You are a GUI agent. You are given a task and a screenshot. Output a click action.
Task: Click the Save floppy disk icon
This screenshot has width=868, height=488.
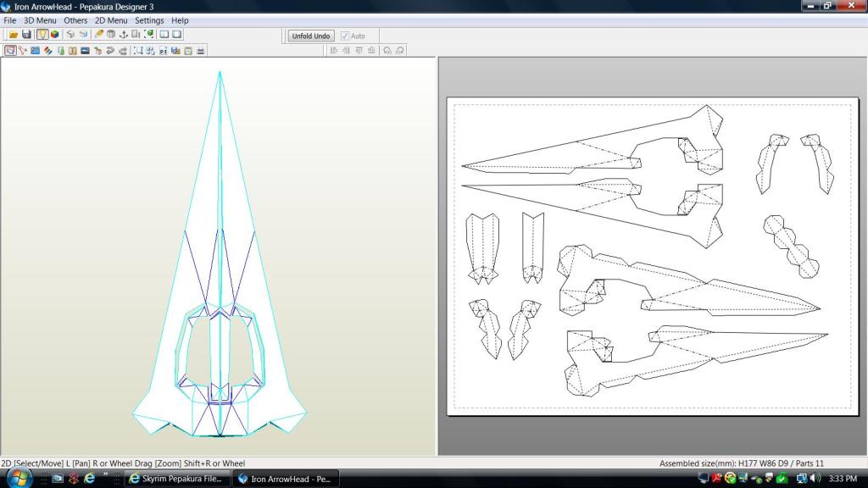tap(26, 34)
